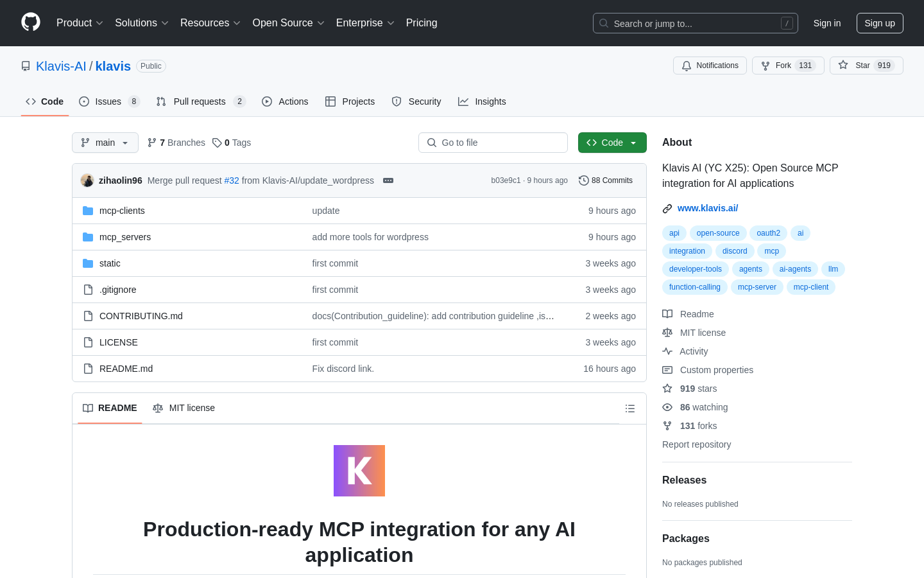Select the Code tab
924x578 pixels.
45,101
